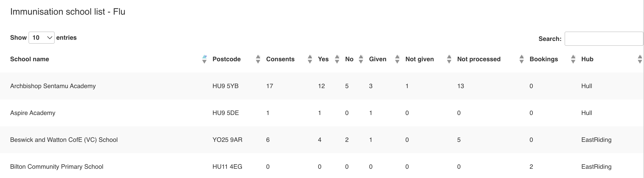The width and height of the screenshot is (644, 178).
Task: Click the Hub column header text
Action: click(x=587, y=59)
